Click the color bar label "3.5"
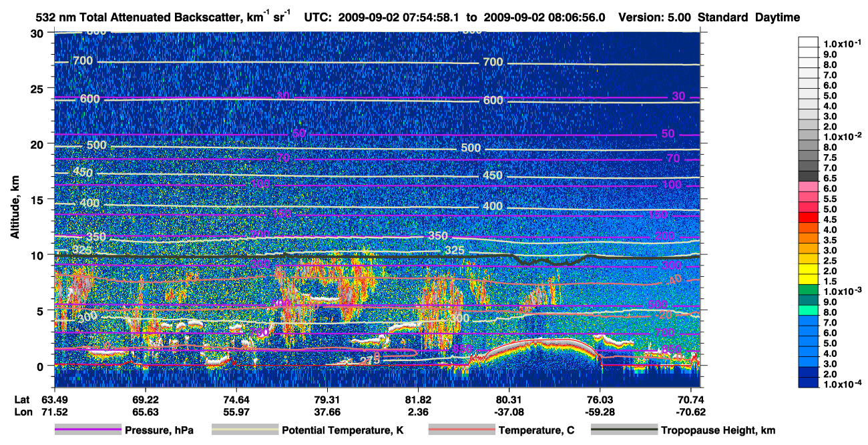This screenshot has width=868, height=445. click(831, 240)
